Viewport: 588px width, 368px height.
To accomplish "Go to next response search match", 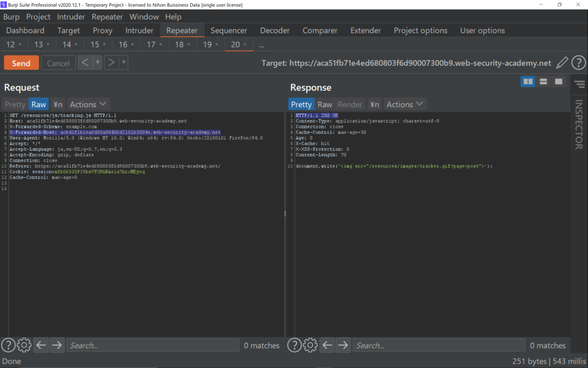I will click(343, 345).
